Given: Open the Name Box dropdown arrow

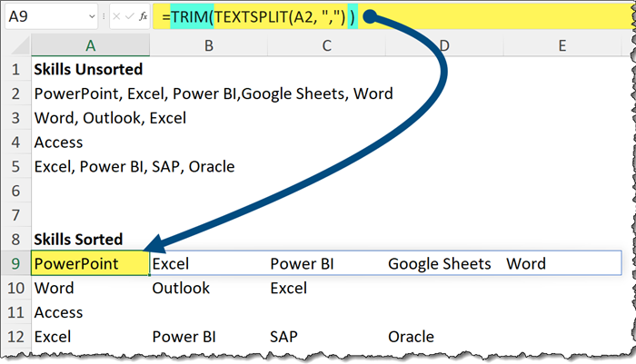Looking at the screenshot, I should click(91, 16).
